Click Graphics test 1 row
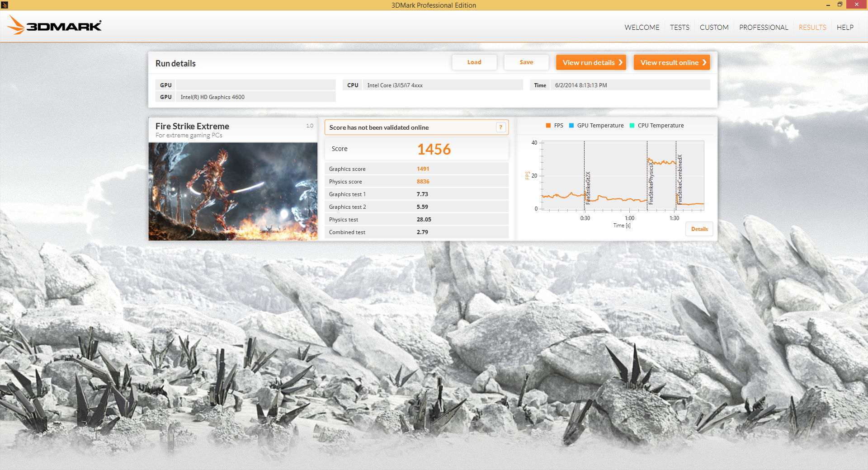The image size is (868, 470). (x=416, y=194)
